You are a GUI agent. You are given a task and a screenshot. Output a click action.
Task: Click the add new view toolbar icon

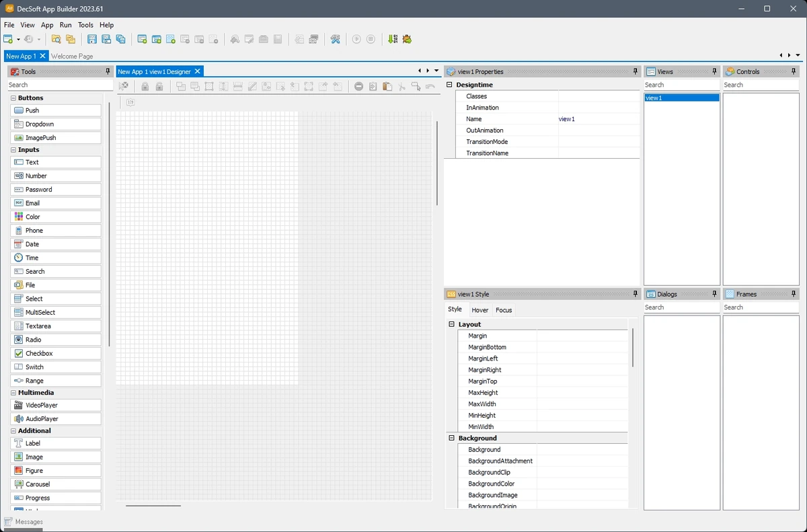[143, 39]
